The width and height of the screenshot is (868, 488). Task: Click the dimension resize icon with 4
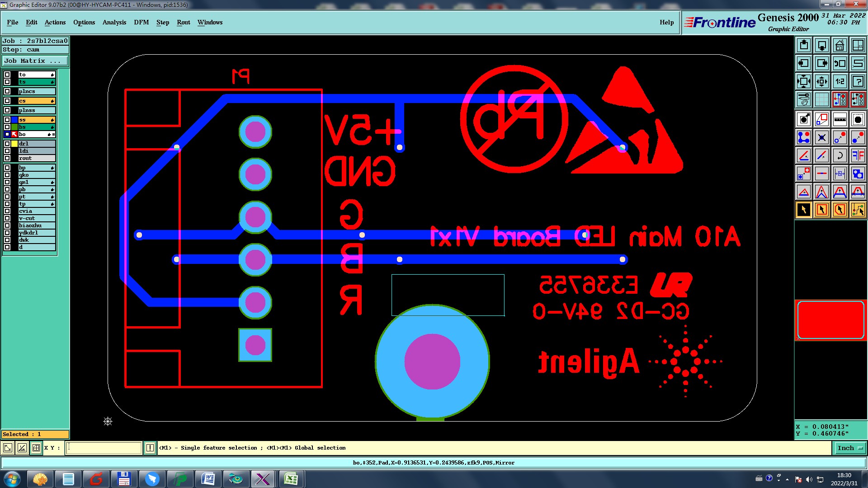click(x=840, y=174)
